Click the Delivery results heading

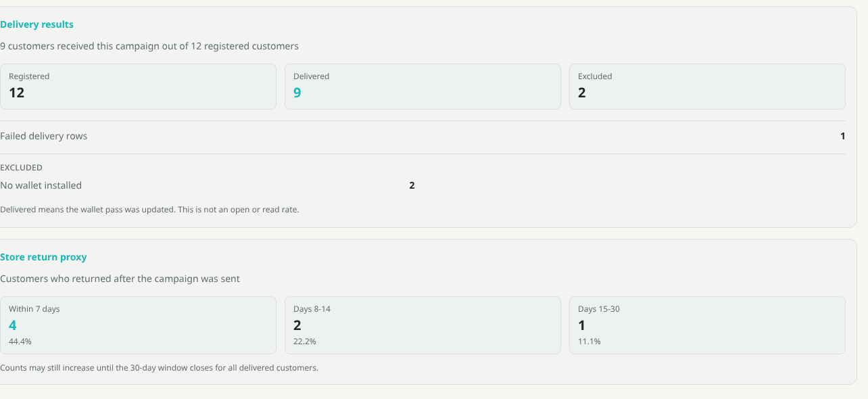[x=37, y=24]
